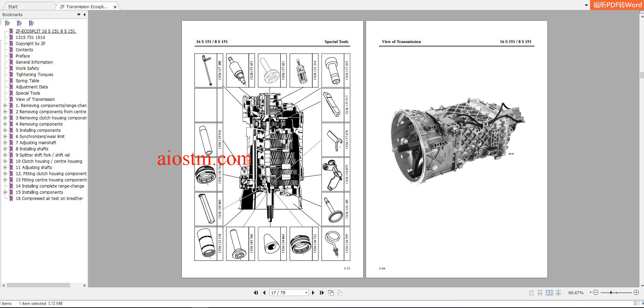Click the add bookmark icon
This screenshot has height=308, width=644.
19,23
